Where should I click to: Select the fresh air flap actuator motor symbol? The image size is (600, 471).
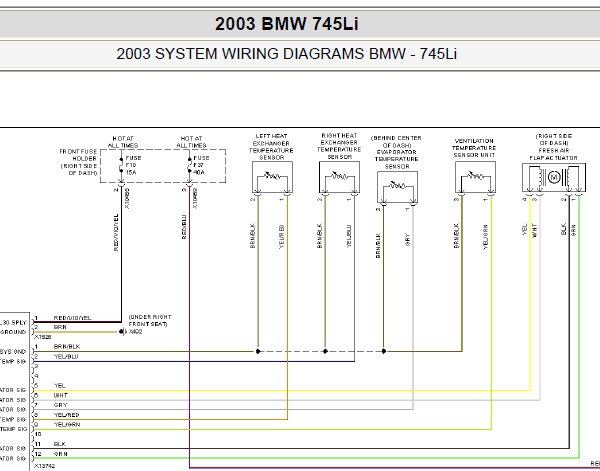click(554, 178)
